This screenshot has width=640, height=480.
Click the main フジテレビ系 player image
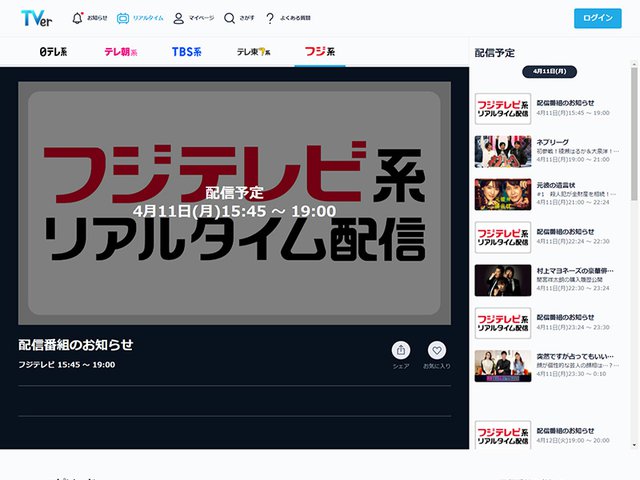tap(234, 196)
